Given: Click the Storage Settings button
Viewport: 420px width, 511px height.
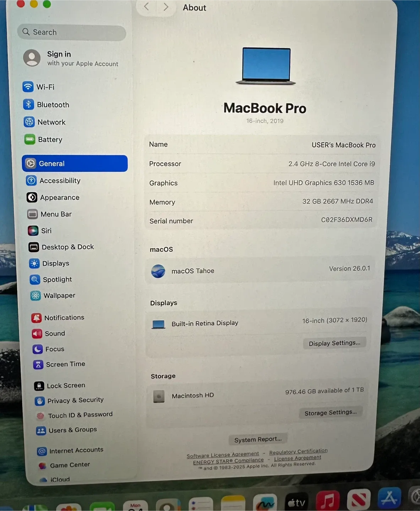Looking at the screenshot, I should click(x=331, y=412).
